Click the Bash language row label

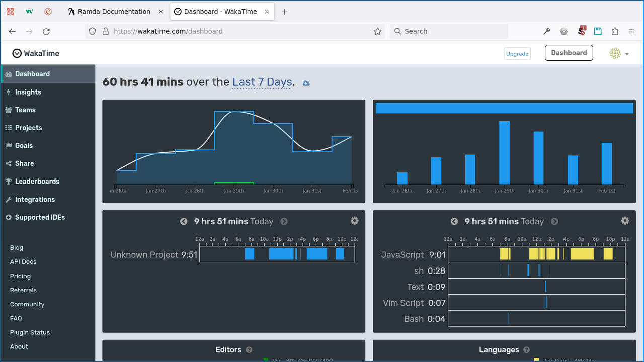(414, 319)
